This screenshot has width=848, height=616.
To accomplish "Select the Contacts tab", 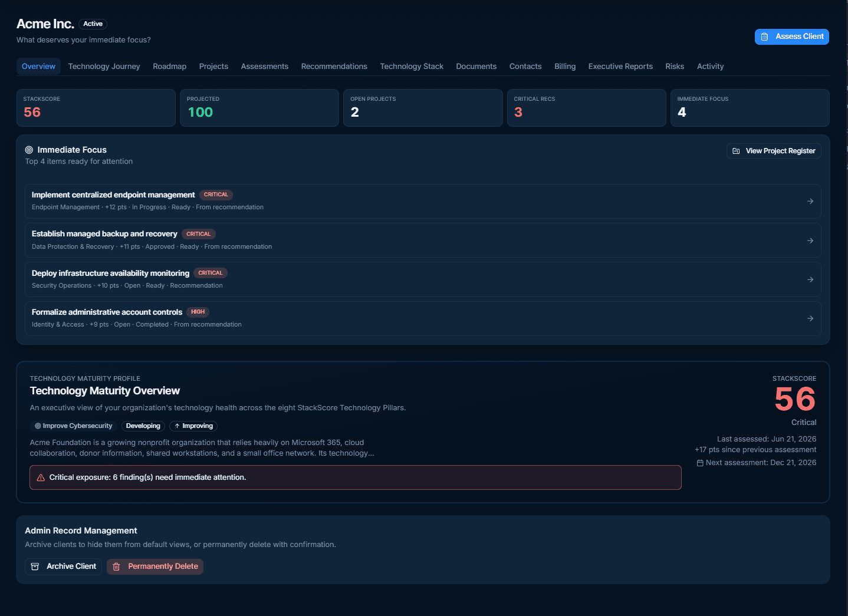I will 525,66.
